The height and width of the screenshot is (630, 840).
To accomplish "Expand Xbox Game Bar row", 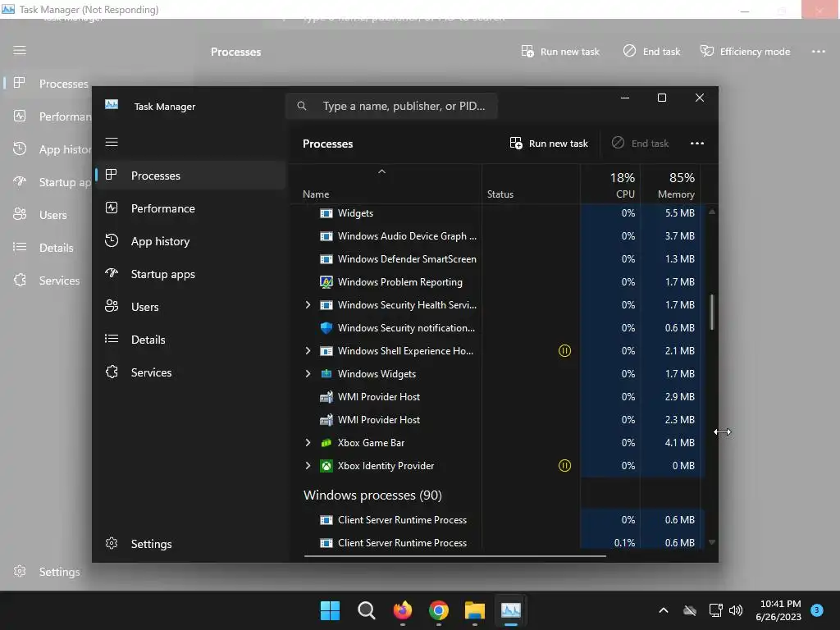I will tap(308, 442).
